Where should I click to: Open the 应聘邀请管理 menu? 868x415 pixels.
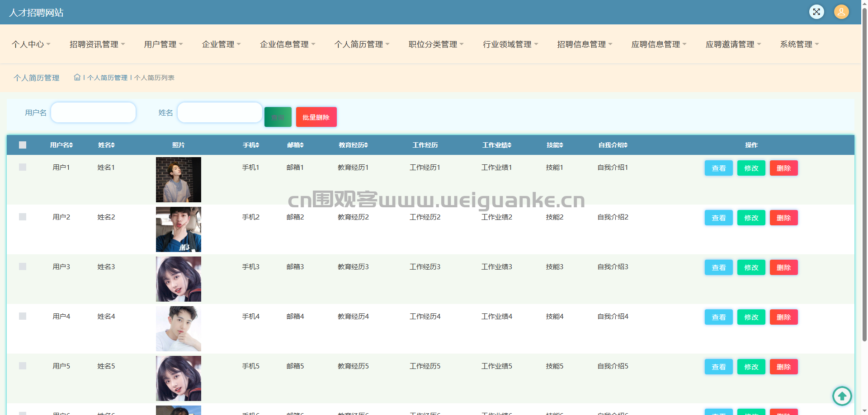point(733,44)
